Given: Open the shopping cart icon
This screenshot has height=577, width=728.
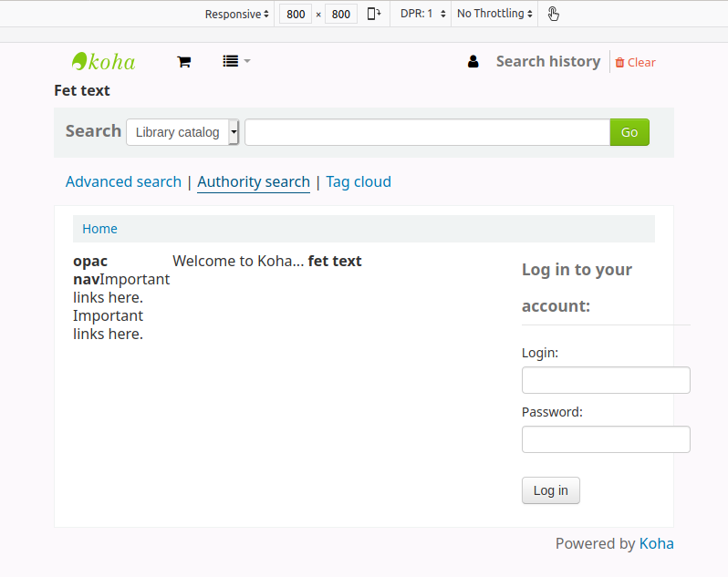Looking at the screenshot, I should [x=183, y=62].
